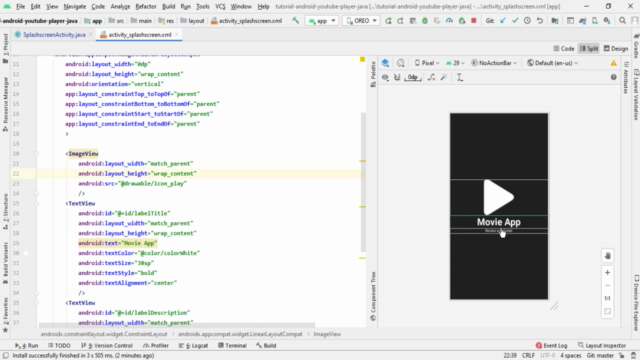Open the File menu

pos(20,7)
